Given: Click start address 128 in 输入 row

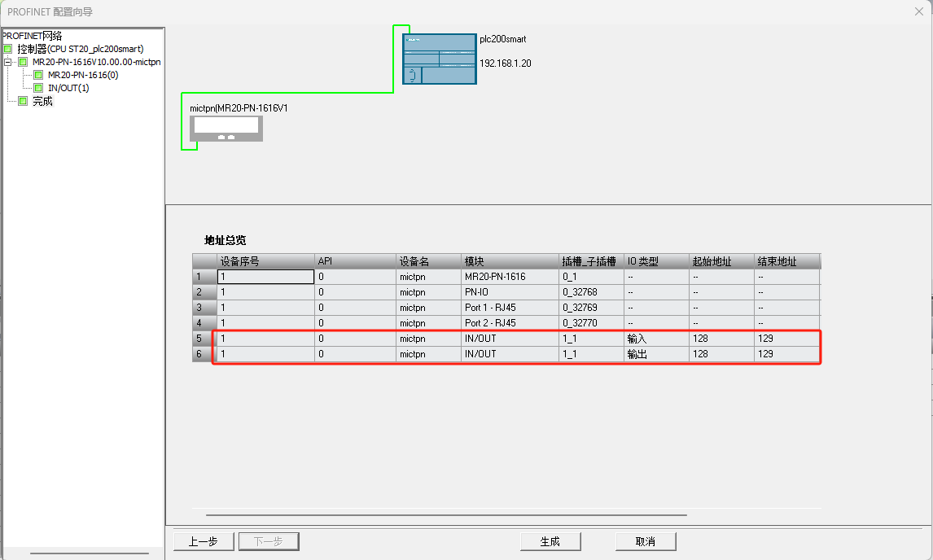Looking at the screenshot, I should pos(721,339).
